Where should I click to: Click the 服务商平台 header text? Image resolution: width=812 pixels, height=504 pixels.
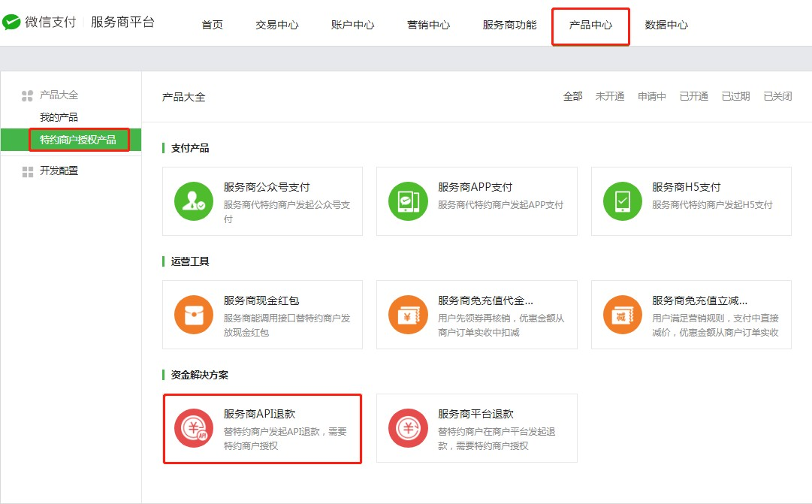click(x=122, y=23)
